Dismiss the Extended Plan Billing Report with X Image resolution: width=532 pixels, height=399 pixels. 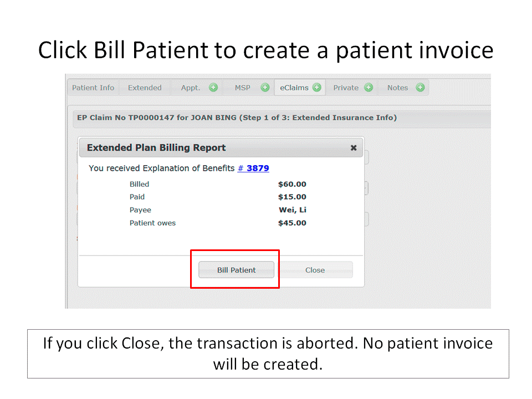(x=354, y=148)
